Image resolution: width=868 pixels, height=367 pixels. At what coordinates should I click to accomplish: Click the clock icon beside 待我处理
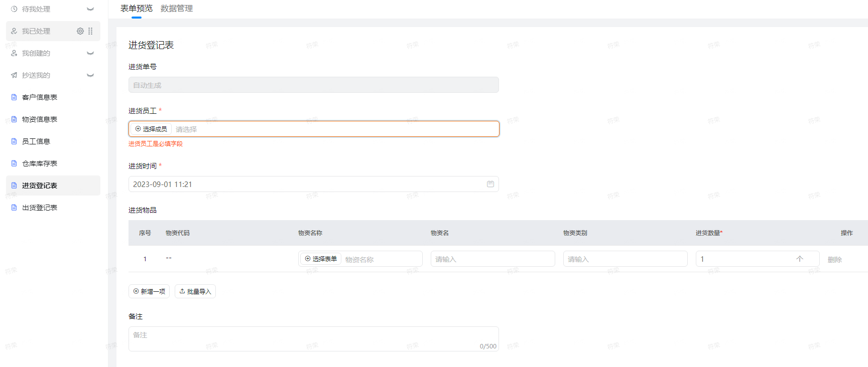14,9
